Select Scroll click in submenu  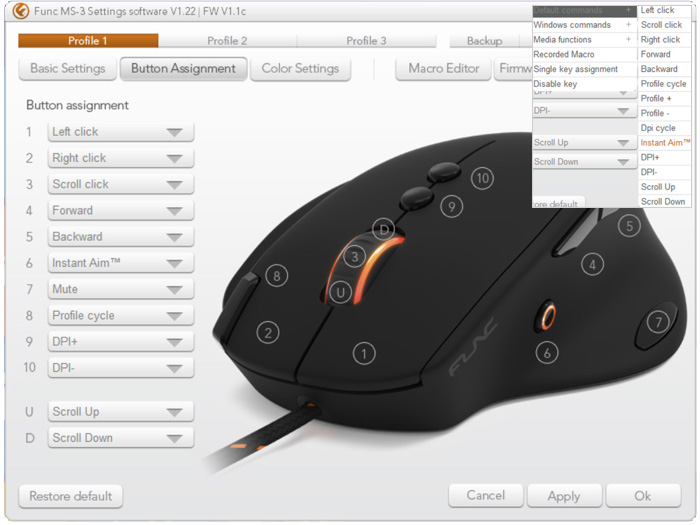pyautogui.click(x=665, y=25)
